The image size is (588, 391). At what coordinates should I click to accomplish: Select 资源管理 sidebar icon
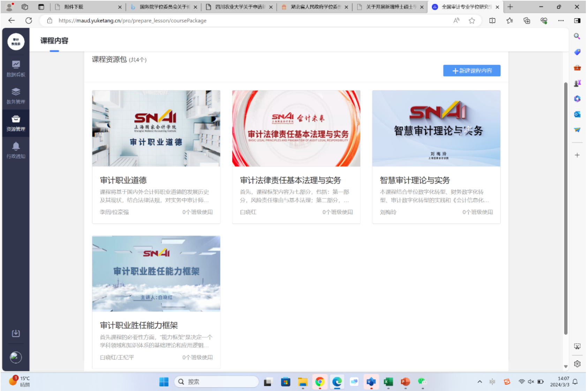pos(16,123)
